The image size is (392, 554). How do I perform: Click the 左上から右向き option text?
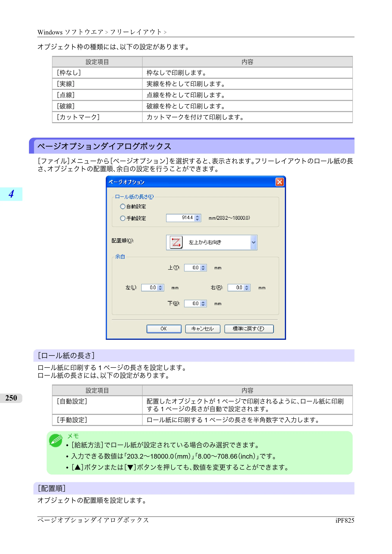click(x=205, y=242)
